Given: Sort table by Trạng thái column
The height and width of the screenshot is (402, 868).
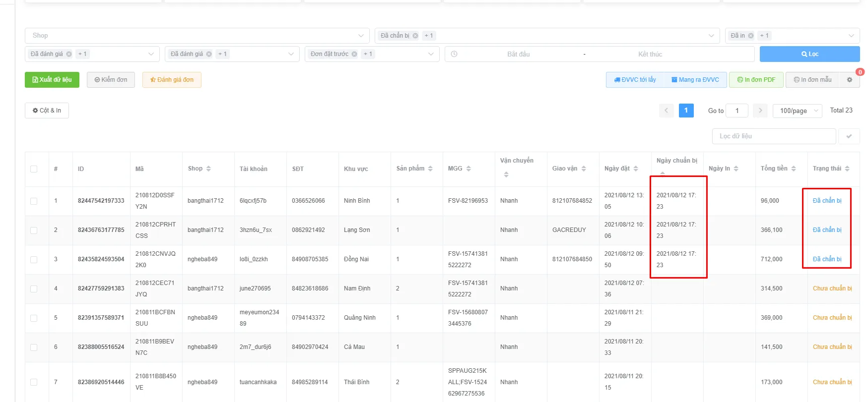Looking at the screenshot, I should pos(847,169).
